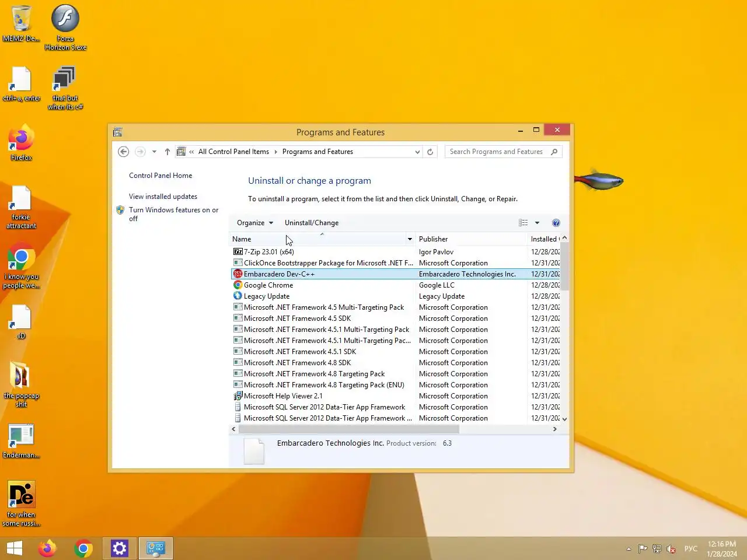Open Control Panel Home link

(x=160, y=176)
